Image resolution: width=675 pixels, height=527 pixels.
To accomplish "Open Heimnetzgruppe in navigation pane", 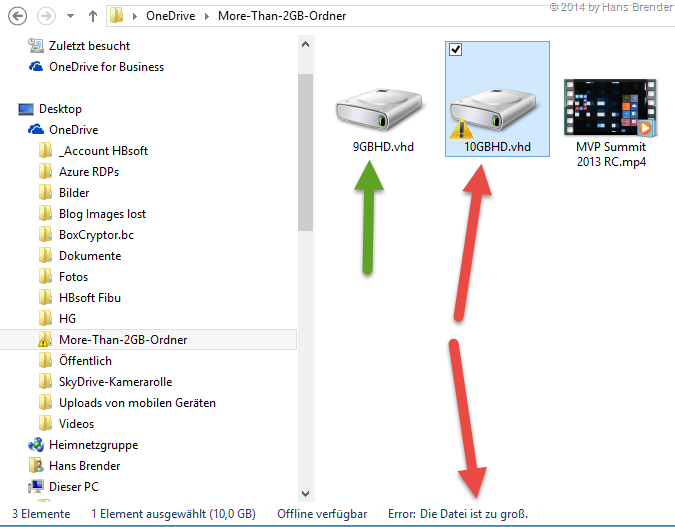I will coord(93,445).
